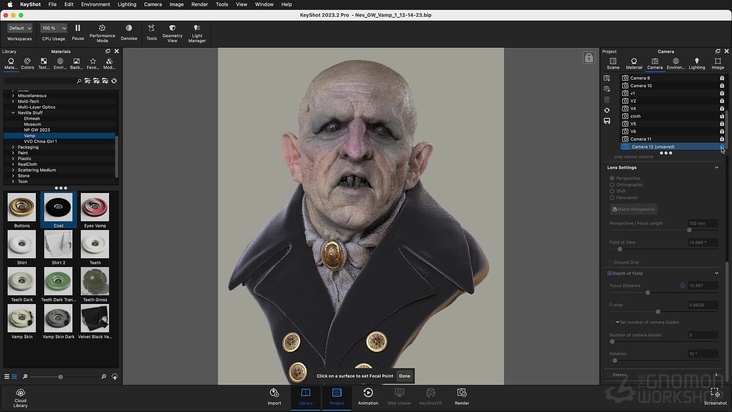732x412 pixels.
Task: Open the Import icon in bottom bar
Action: (274, 393)
